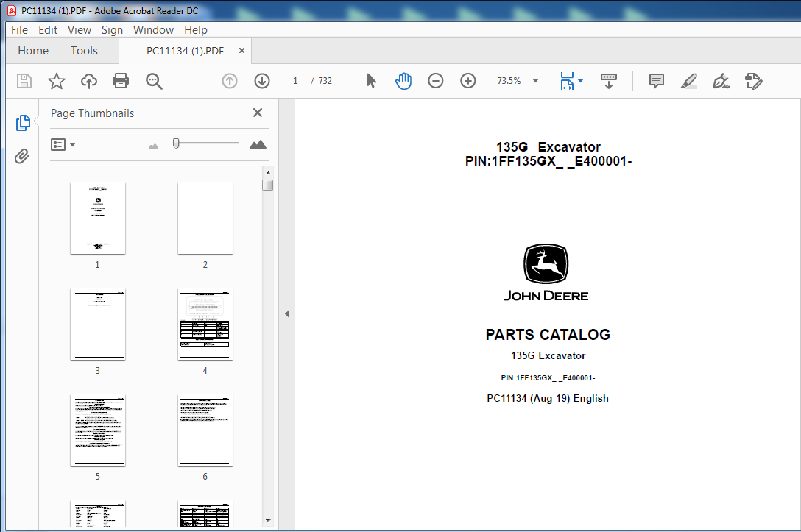Click the cloud upload icon
Viewport: 801px width, 532px height.
click(89, 81)
